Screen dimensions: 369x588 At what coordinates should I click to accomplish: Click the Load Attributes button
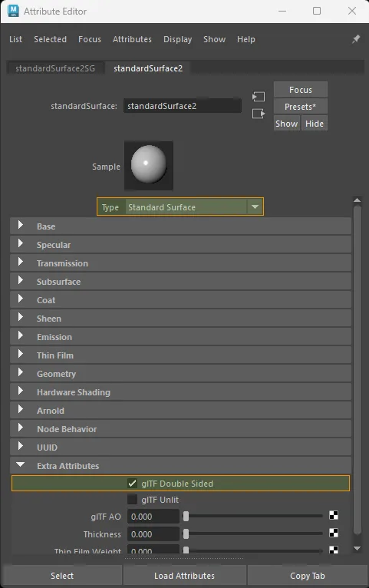(185, 576)
